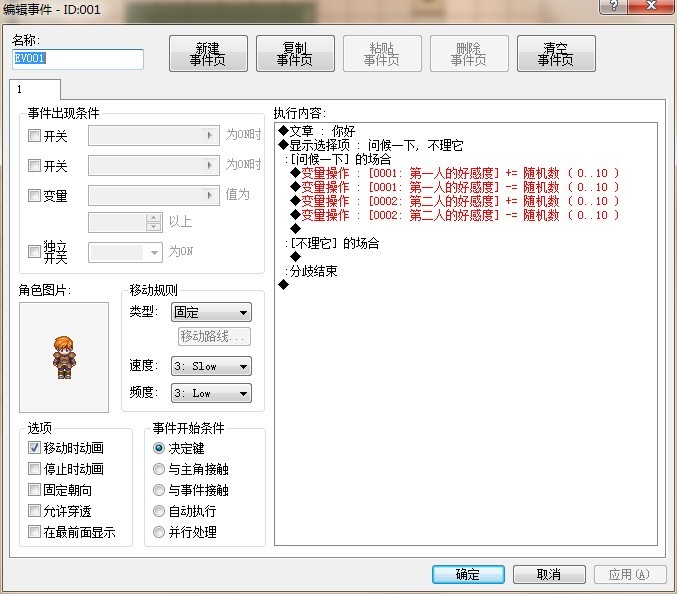Click the empty diamond under [不理它] 的场合
This screenshot has height=594, width=677.
(296, 256)
